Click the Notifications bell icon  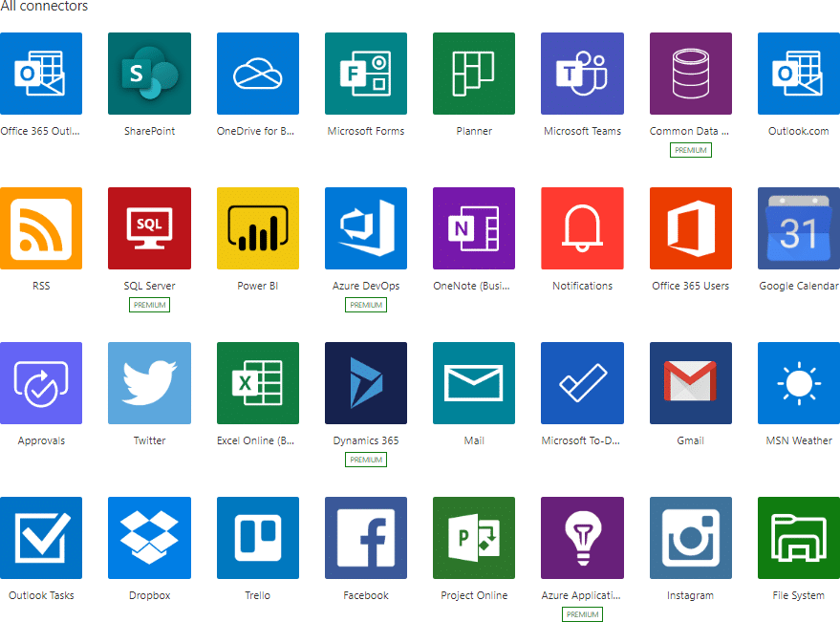point(582,228)
